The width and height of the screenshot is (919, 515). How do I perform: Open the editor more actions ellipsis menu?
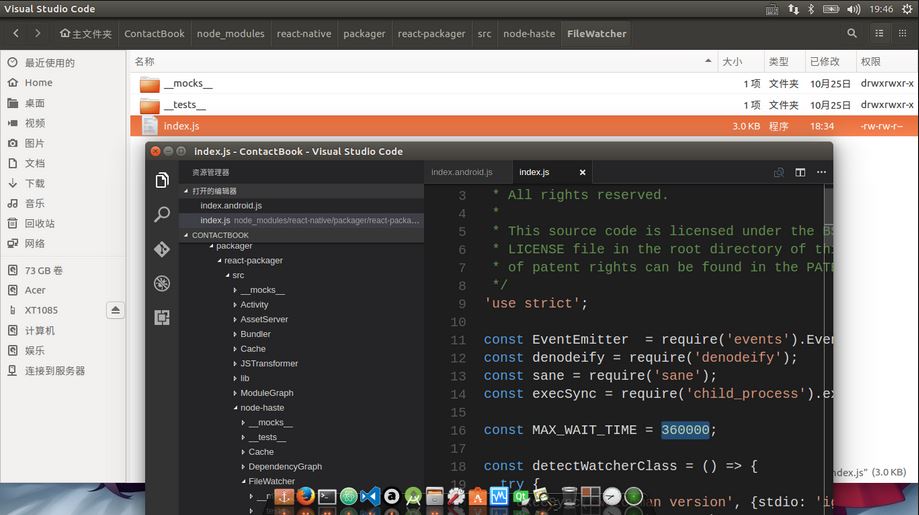click(821, 172)
